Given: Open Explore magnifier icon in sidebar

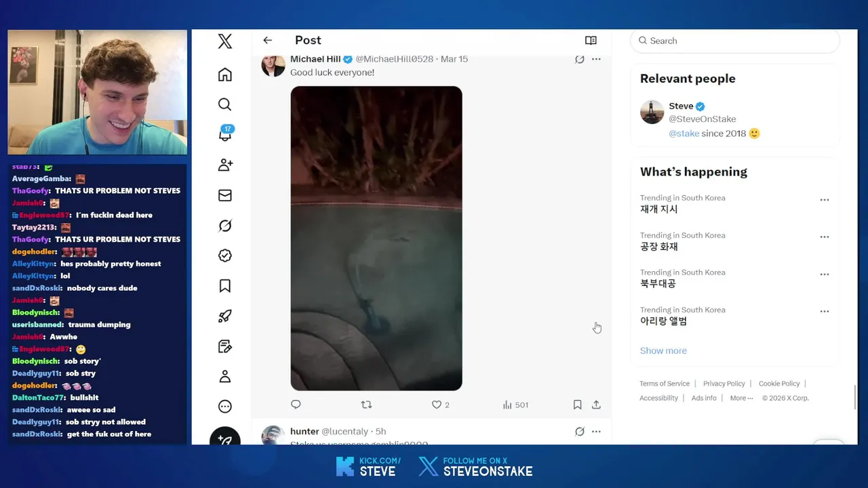Looking at the screenshot, I should [x=225, y=104].
